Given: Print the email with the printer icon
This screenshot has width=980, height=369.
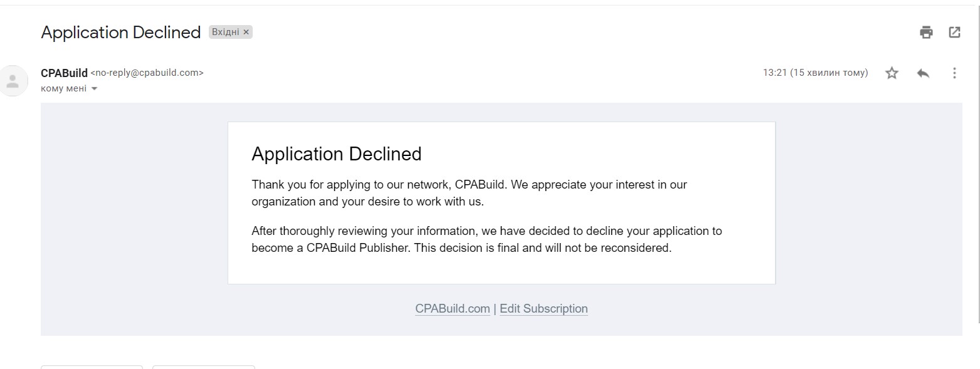Looking at the screenshot, I should coord(926,33).
